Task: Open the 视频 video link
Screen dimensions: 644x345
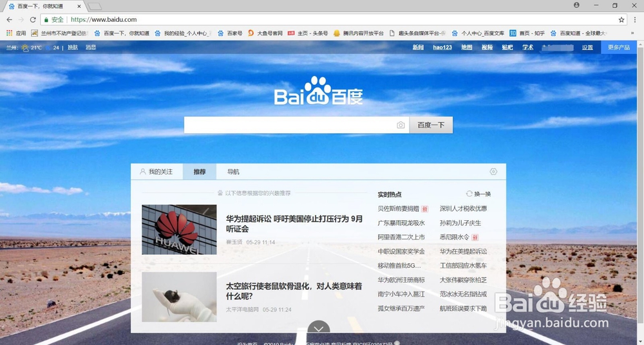Action: pyautogui.click(x=487, y=47)
